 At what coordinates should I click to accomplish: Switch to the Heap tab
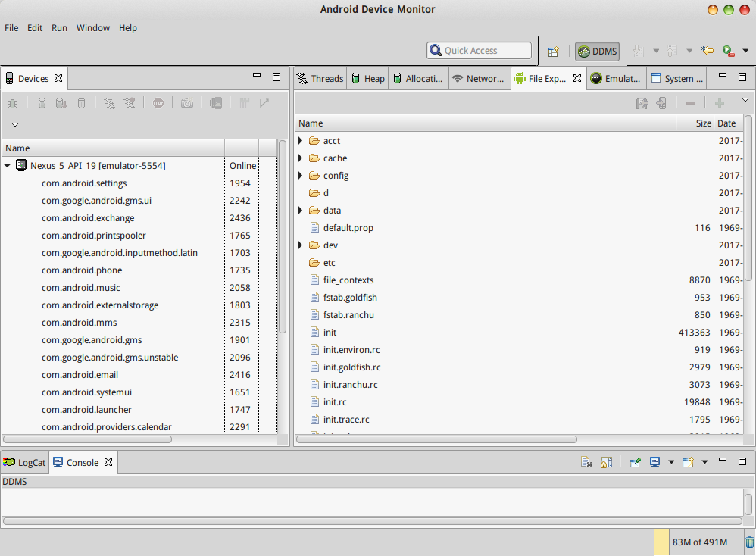click(368, 79)
